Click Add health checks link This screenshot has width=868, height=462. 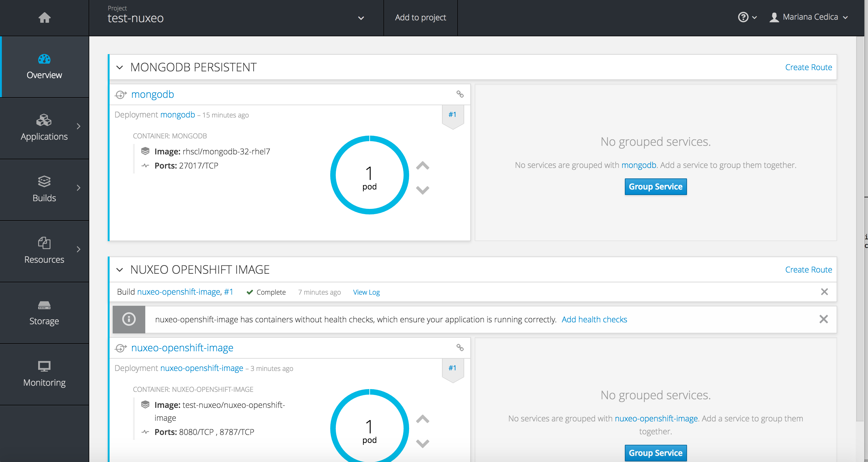click(x=594, y=319)
